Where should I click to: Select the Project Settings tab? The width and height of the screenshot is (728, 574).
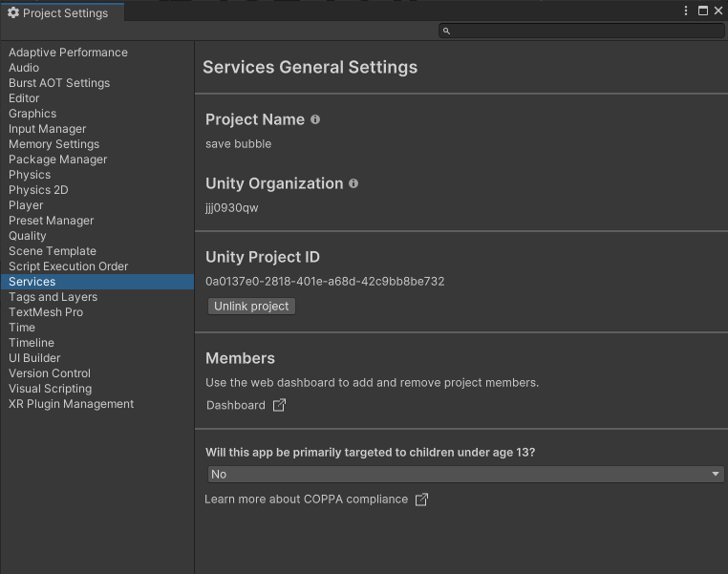(63, 12)
